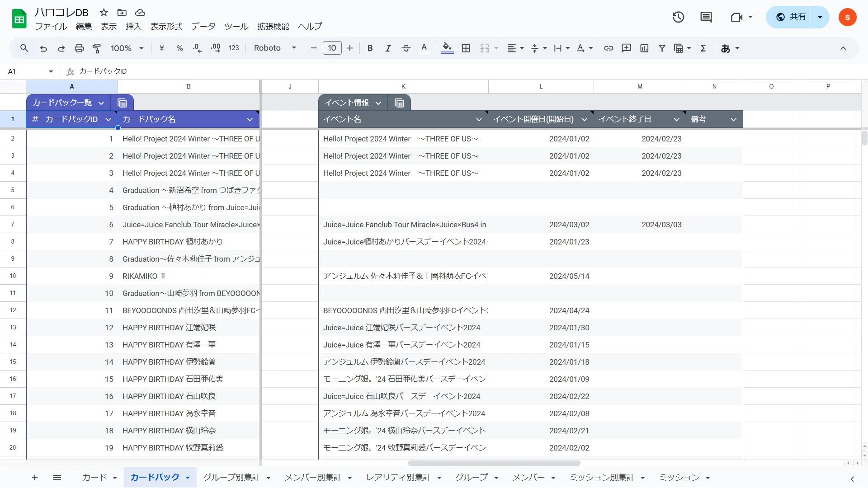Move document to a folder
The width and height of the screenshot is (868, 488).
click(122, 13)
